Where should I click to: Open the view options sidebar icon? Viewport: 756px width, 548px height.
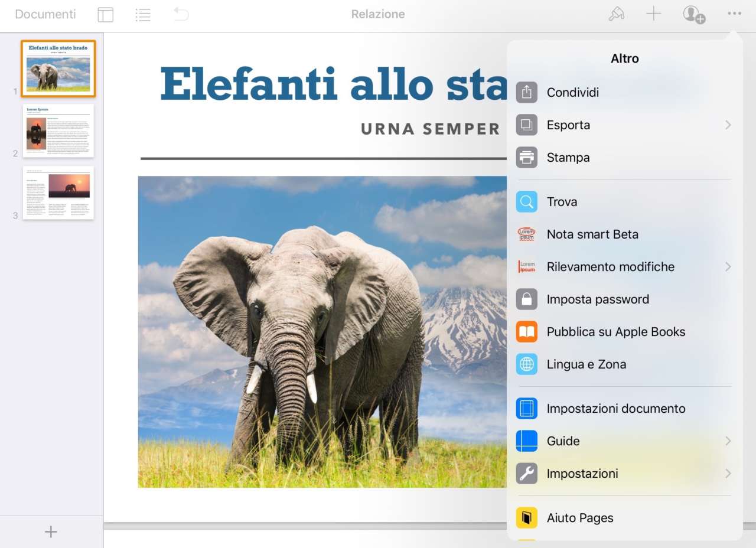click(105, 15)
